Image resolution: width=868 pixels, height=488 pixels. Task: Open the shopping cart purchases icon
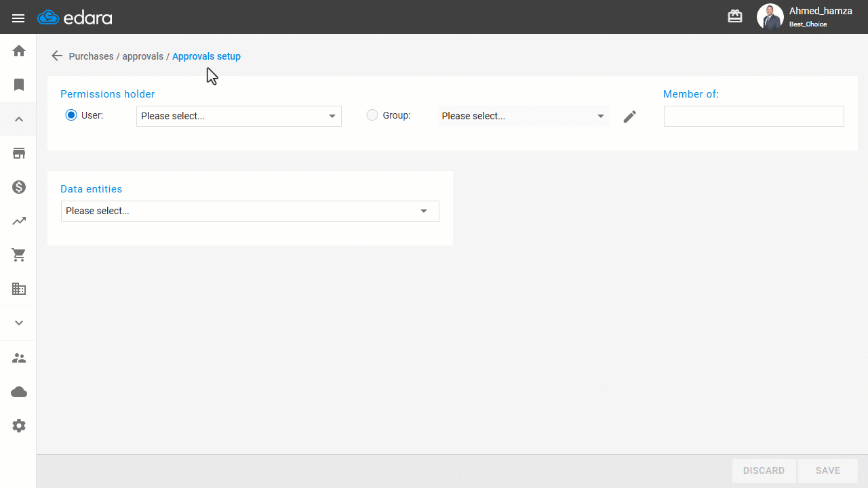click(19, 255)
